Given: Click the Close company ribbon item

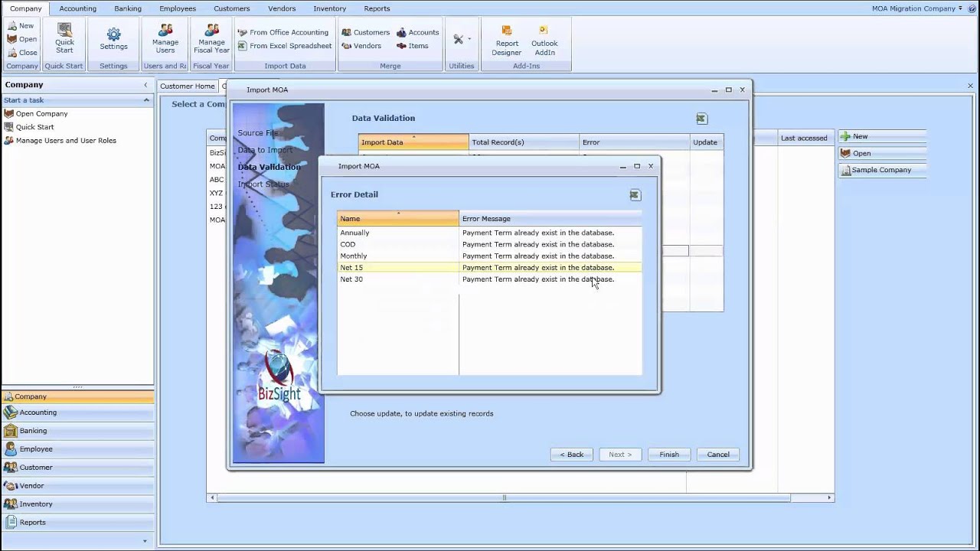Looking at the screenshot, I should [x=21, y=53].
